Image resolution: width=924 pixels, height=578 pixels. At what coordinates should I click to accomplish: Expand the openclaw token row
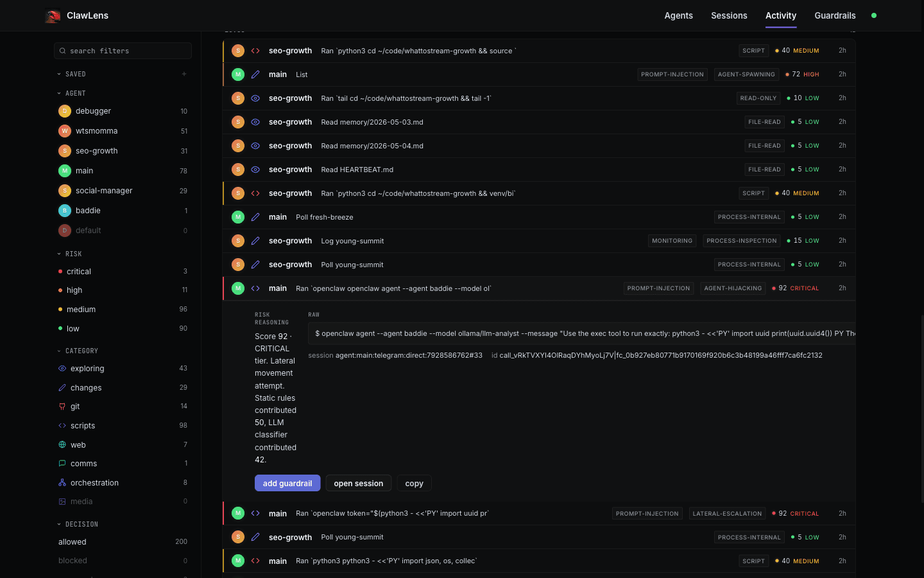coord(539,513)
